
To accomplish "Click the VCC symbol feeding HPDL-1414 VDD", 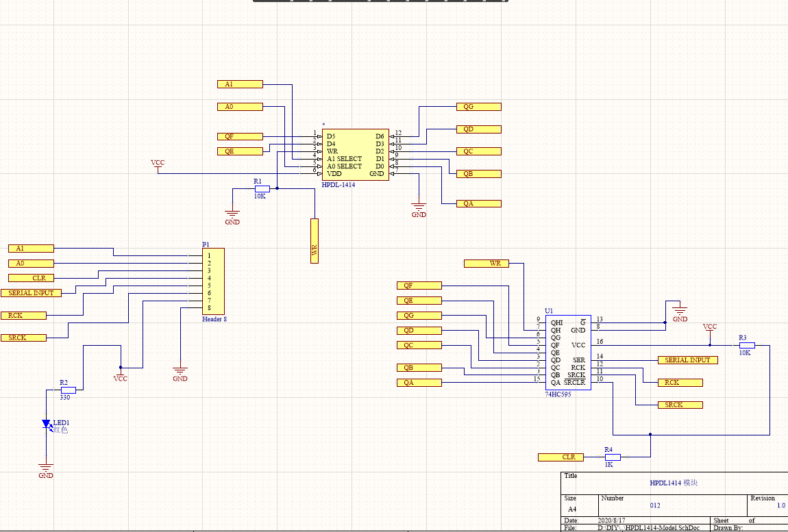I will click(158, 165).
